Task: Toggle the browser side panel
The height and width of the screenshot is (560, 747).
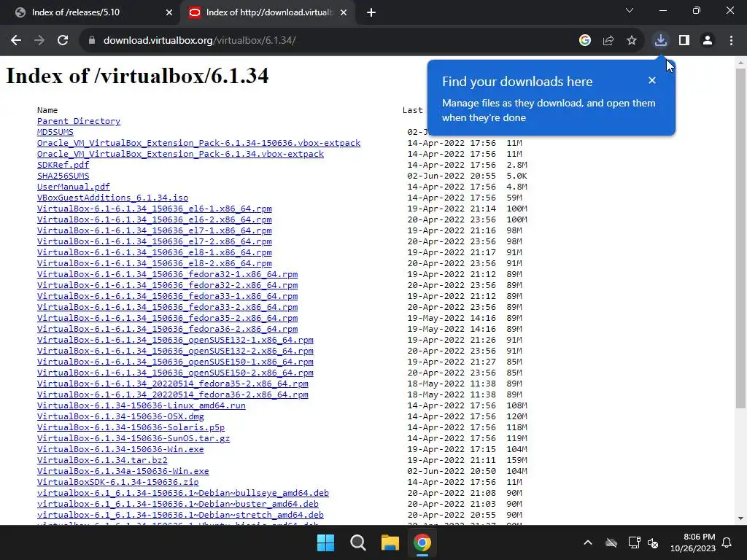Action: [684, 41]
